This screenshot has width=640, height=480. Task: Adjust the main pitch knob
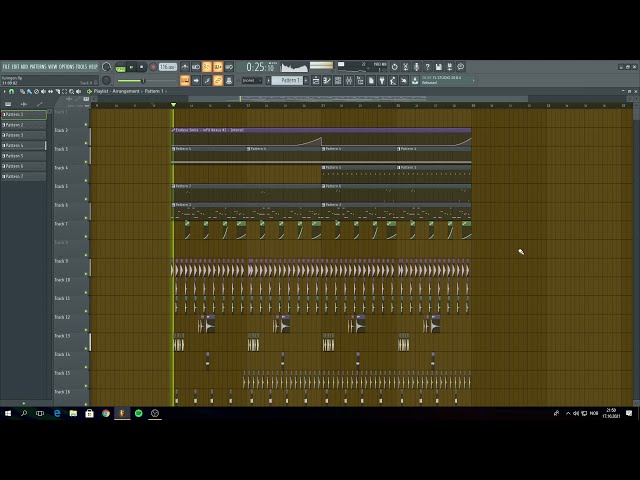[x=107, y=80]
